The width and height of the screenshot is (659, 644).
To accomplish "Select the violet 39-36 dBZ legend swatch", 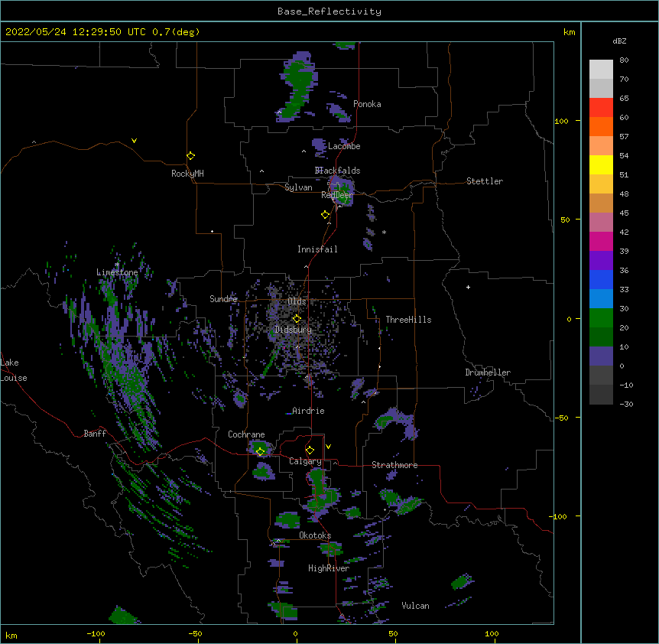I will pos(601,261).
